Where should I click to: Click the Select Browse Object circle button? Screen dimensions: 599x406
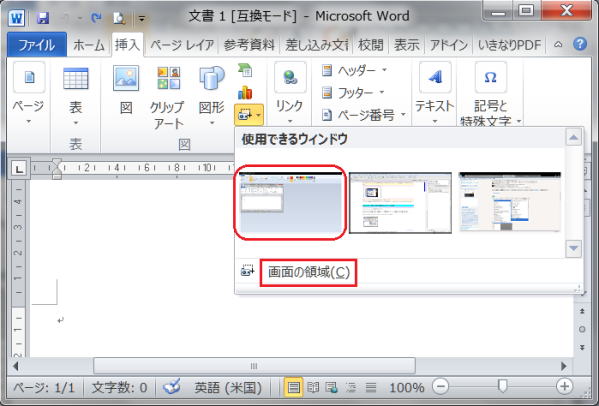(x=582, y=329)
